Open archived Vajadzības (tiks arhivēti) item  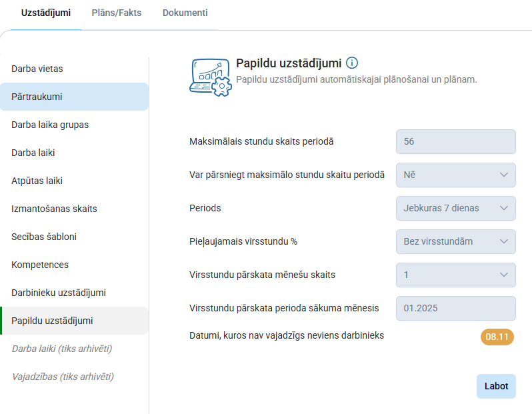coord(63,377)
